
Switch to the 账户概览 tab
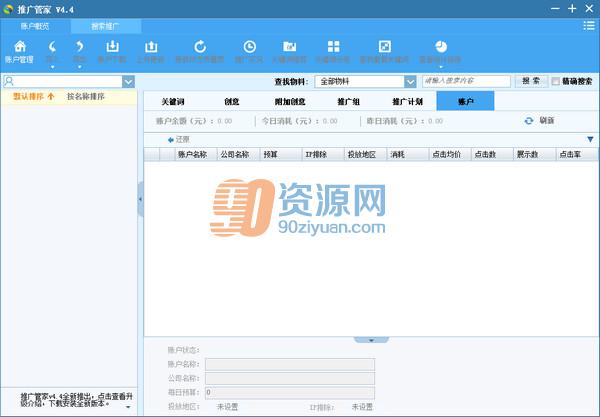coord(35,26)
